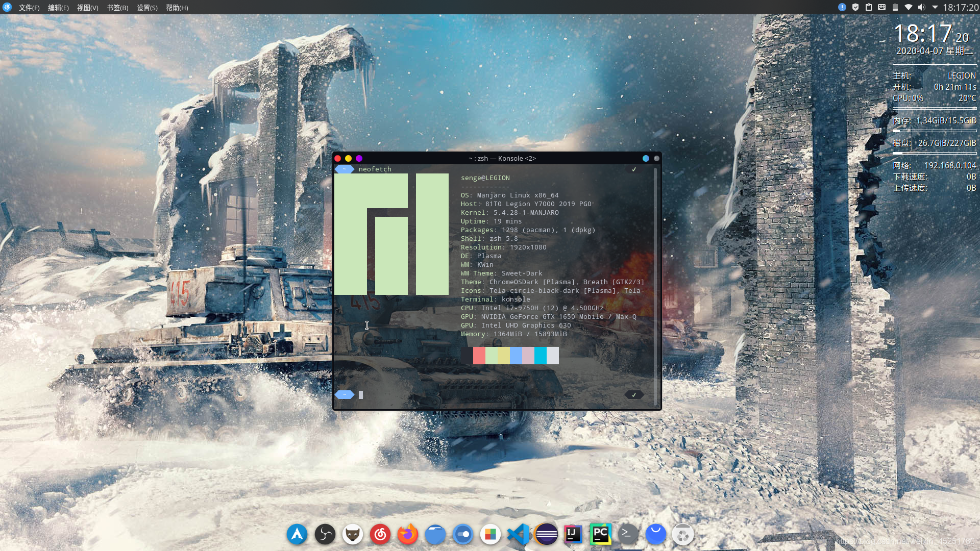
Task: Click 'GPU: NVIDIA GeForce GTX 1650' line
Action: coord(549,317)
